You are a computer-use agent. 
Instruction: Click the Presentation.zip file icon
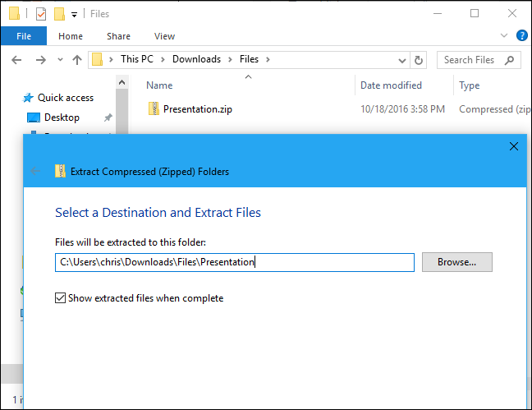click(154, 108)
